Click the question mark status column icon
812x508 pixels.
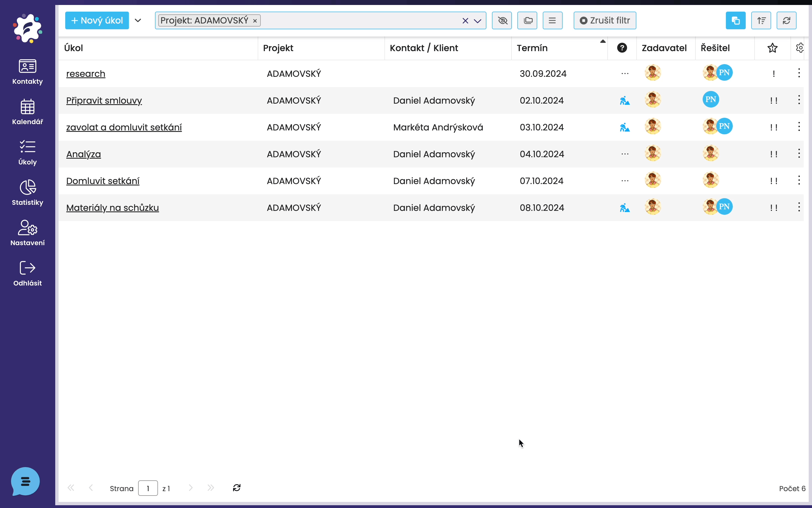(x=622, y=48)
